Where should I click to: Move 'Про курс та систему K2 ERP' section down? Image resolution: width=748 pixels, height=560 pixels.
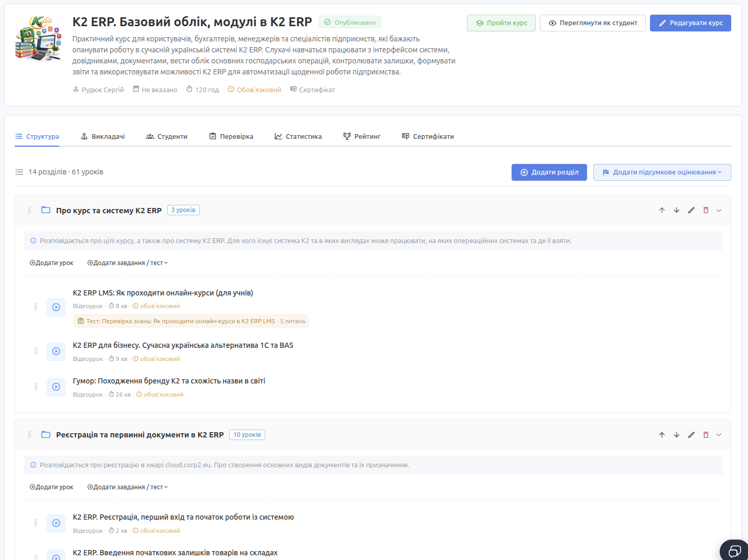(677, 210)
